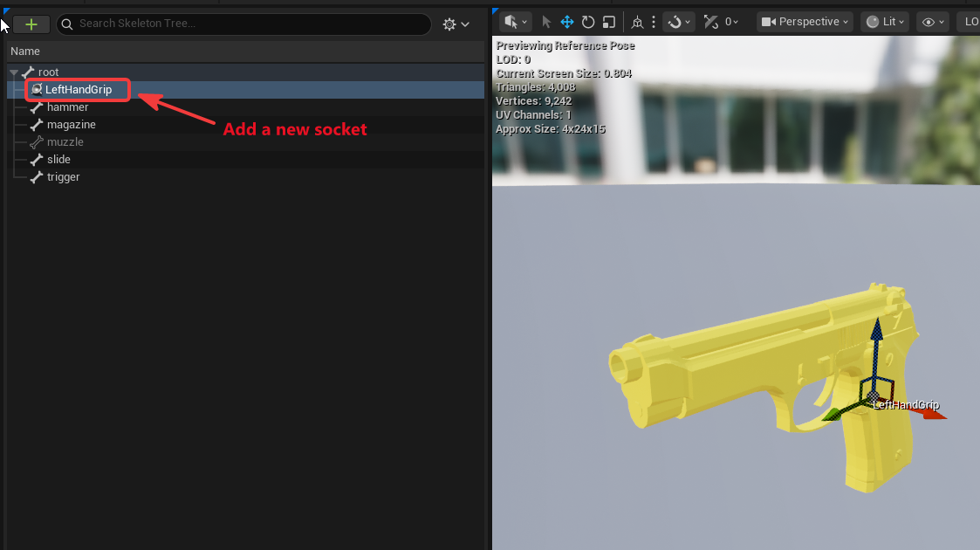
Task: Click the root bone icon
Action: point(28,72)
